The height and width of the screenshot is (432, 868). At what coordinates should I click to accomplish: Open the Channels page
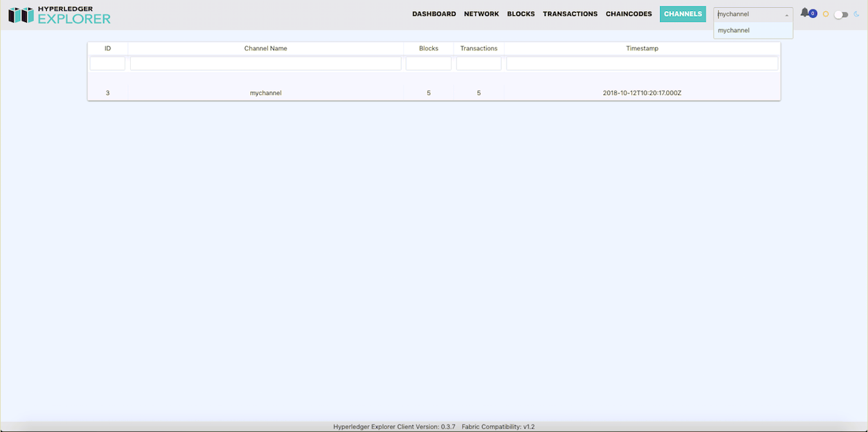pyautogui.click(x=683, y=14)
